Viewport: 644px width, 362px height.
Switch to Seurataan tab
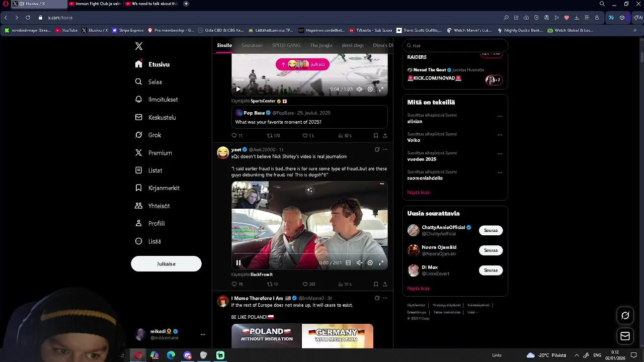252,45
